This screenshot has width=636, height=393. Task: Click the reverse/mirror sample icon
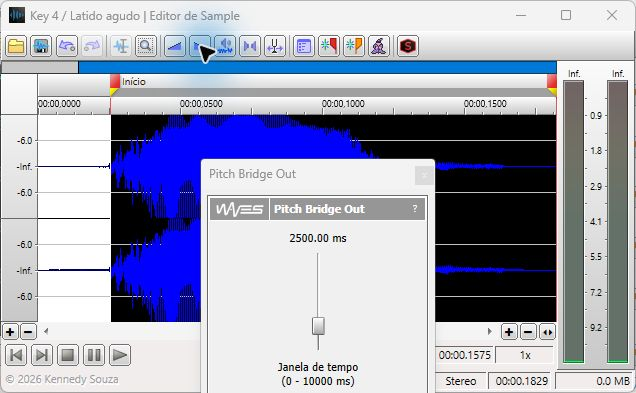click(250, 46)
